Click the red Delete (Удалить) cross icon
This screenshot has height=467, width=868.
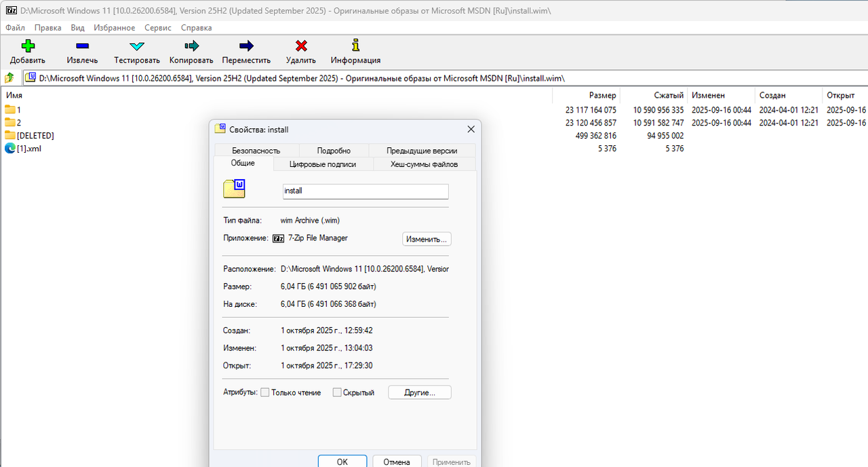(x=301, y=45)
